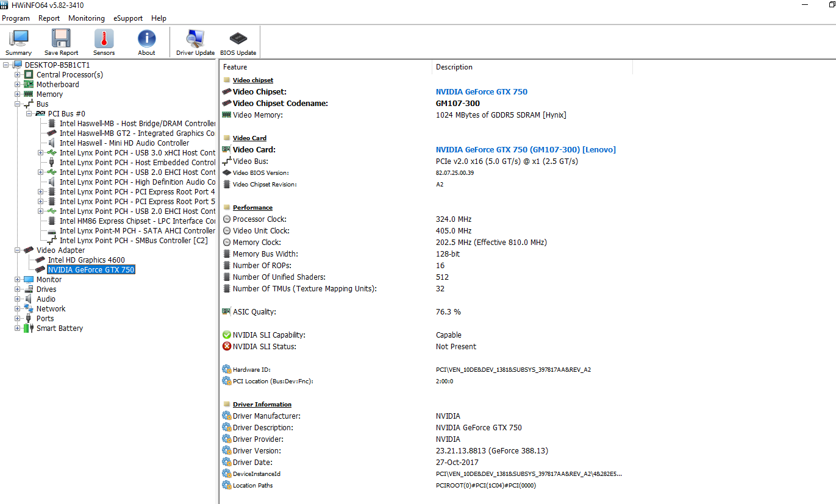This screenshot has width=836, height=504.
Task: Open the Help menu
Action: [159, 18]
